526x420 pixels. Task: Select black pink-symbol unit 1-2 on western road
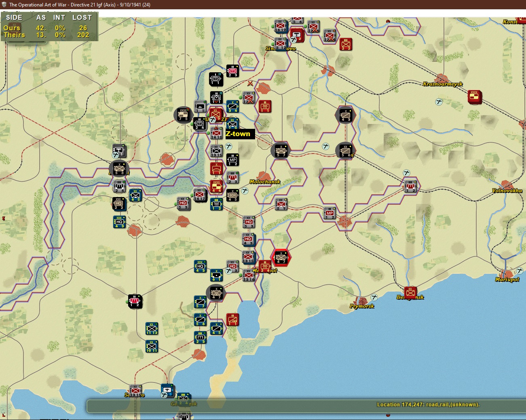135,301
